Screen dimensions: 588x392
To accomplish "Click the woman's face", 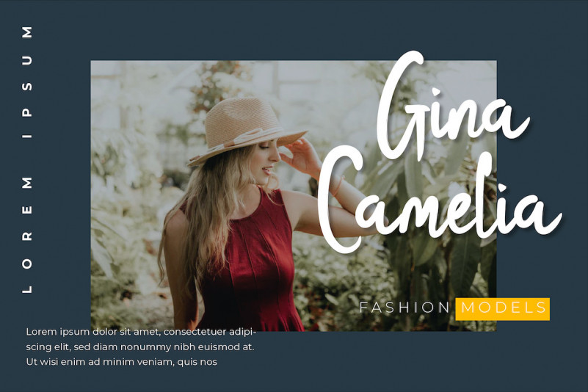I will [267, 159].
